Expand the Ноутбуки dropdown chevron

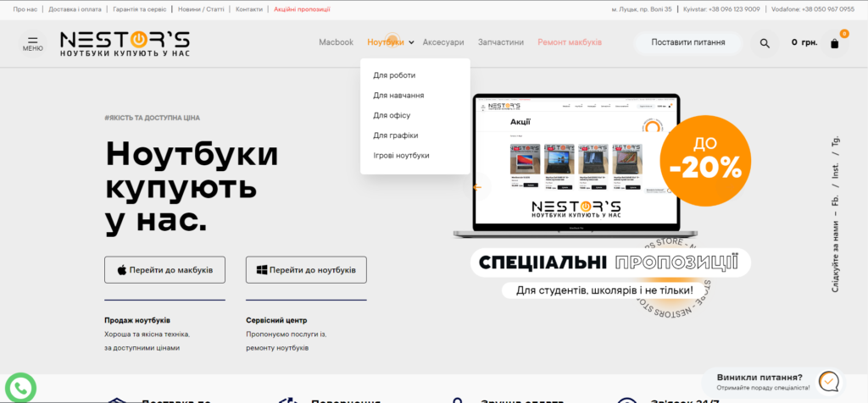(411, 42)
